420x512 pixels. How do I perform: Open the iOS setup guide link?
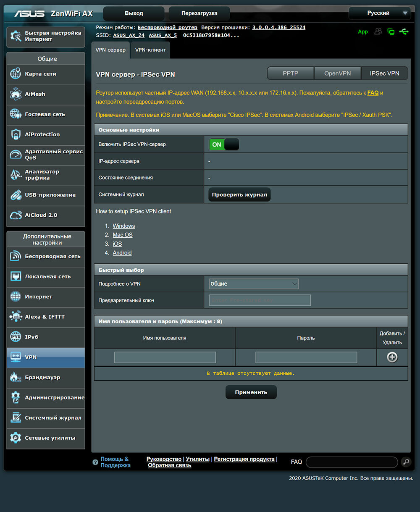[117, 244]
